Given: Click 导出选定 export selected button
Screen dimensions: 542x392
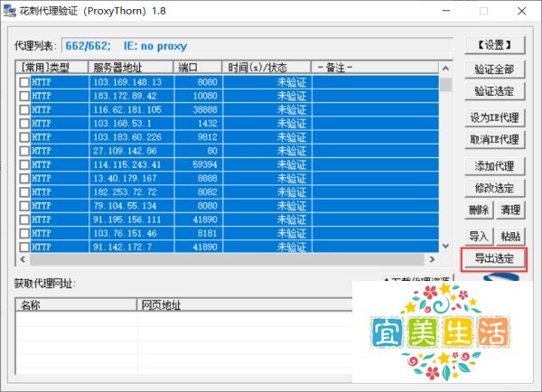Looking at the screenshot, I should point(494,258).
